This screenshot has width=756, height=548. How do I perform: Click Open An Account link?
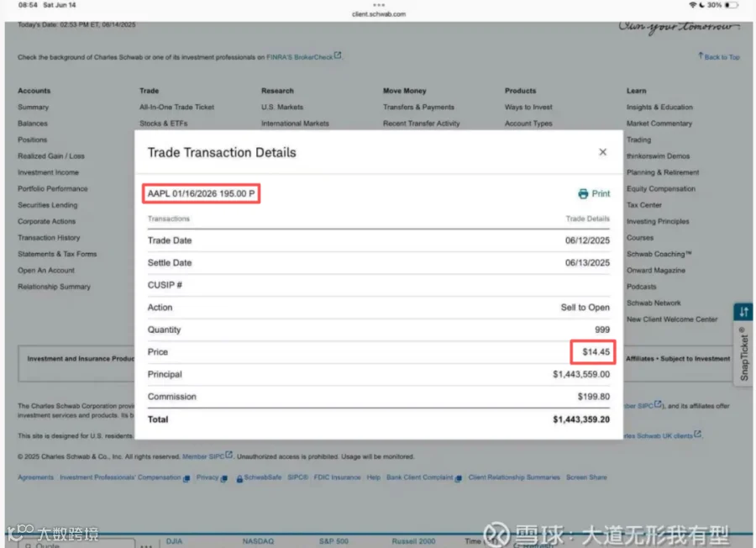coord(46,271)
